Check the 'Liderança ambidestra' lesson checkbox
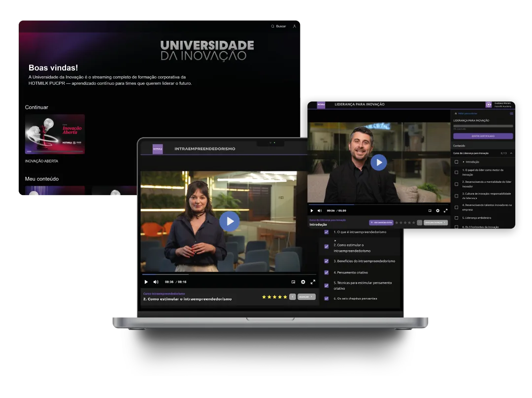 point(456,218)
